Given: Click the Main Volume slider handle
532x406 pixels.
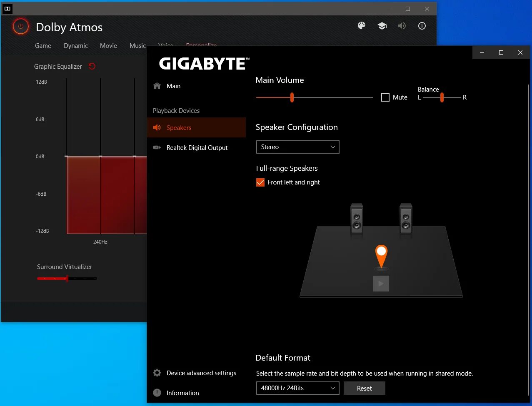Looking at the screenshot, I should [x=292, y=97].
